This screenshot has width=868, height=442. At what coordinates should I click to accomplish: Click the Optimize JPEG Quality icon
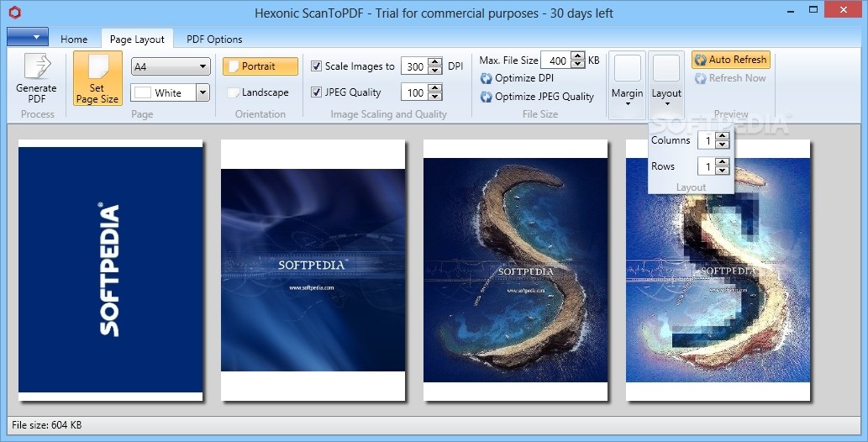486,97
